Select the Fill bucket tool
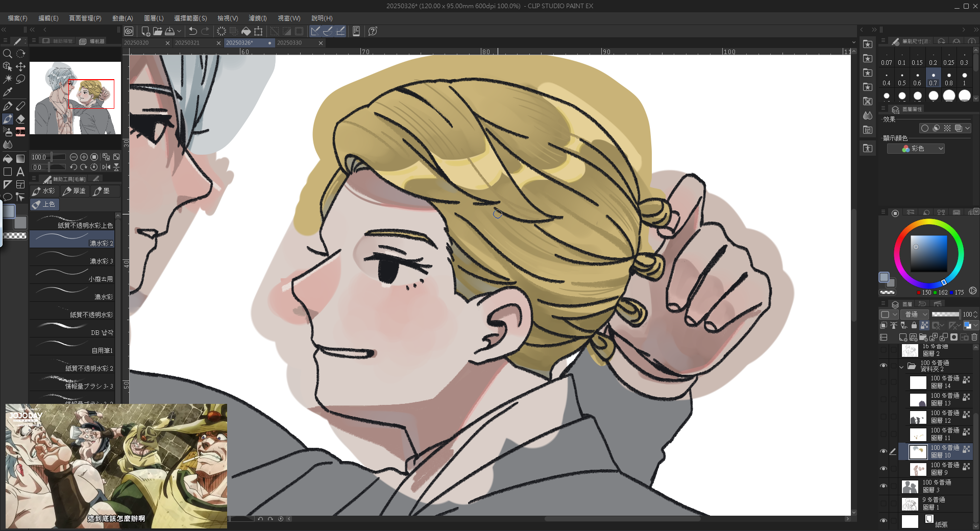The height and width of the screenshot is (531, 980). pos(8,159)
